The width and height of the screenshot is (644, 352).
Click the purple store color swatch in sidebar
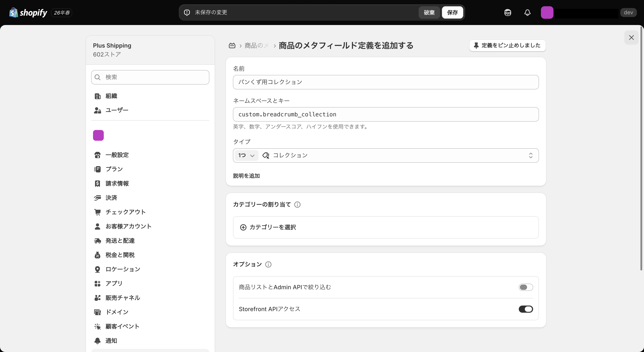(98, 135)
